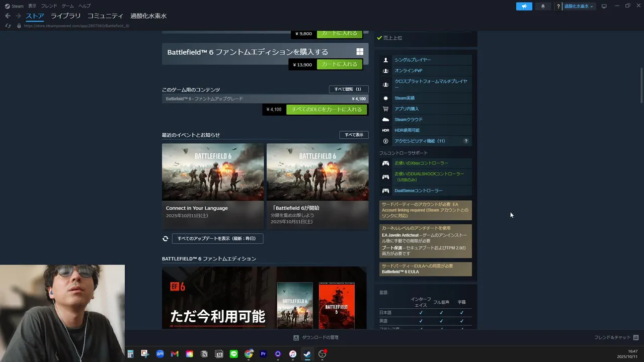The image size is (644, 362).
Task: Open the 「Battlefield 6が開始 event card
Action: pyautogui.click(x=317, y=186)
